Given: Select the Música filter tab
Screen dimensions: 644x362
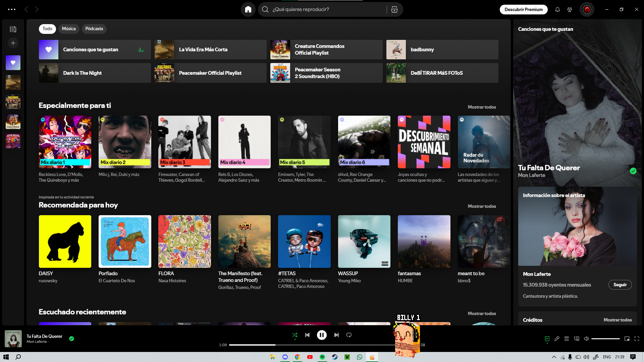Looking at the screenshot, I should click(69, 29).
